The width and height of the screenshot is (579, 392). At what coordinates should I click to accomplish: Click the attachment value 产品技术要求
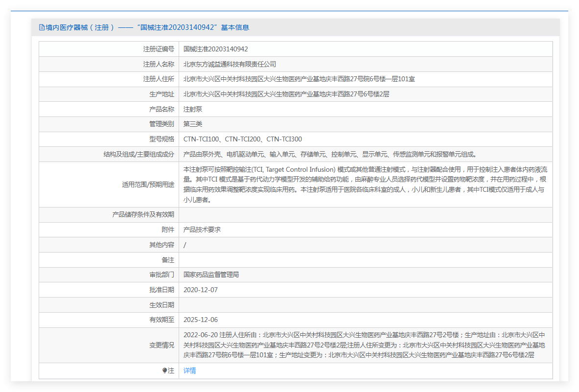tap(202, 230)
